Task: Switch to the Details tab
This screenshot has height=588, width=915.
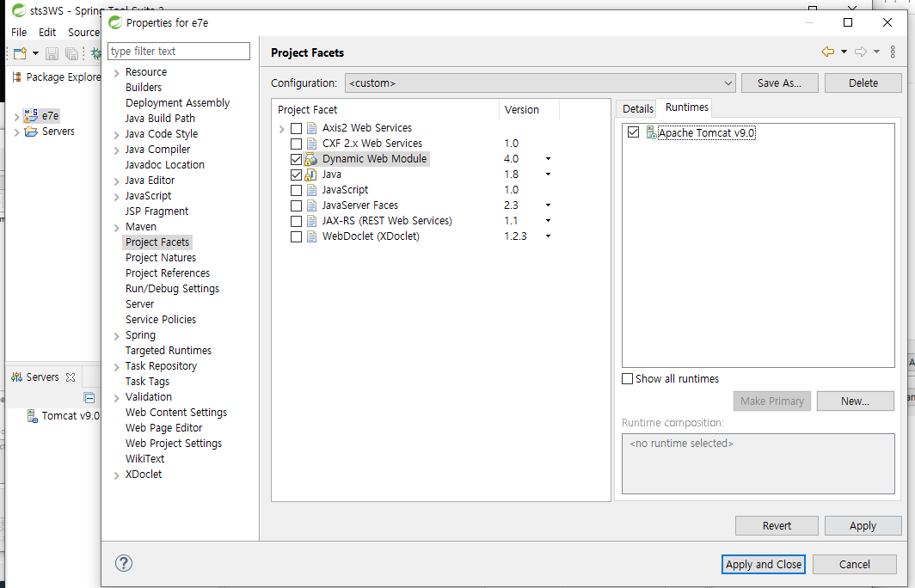Action: pos(637,108)
